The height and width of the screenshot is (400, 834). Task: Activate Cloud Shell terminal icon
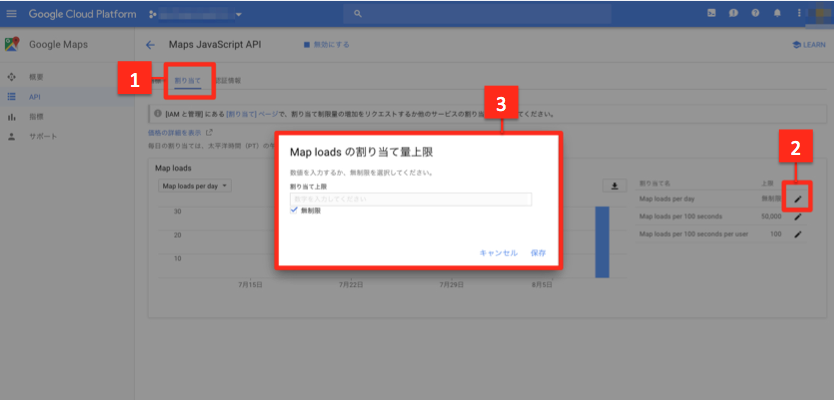tap(711, 14)
